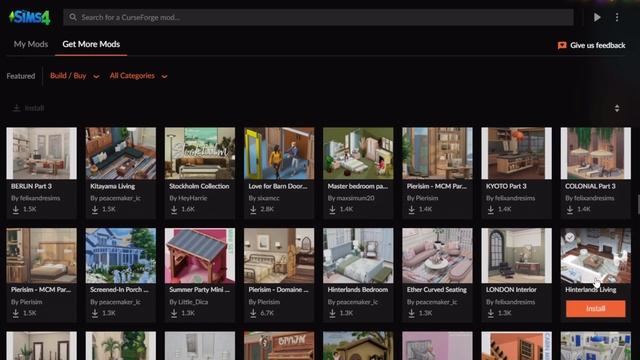Switch to the My Mods tab
640x360 pixels.
(x=31, y=44)
